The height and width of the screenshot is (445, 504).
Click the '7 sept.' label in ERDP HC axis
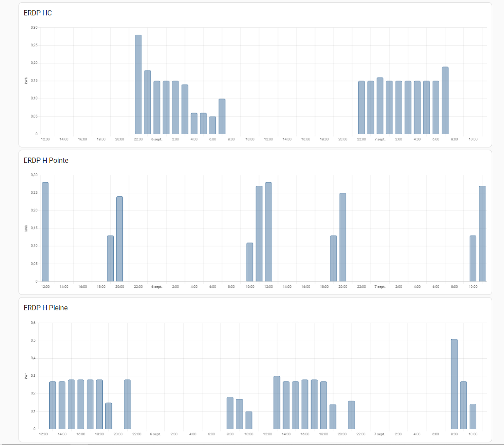coord(380,139)
